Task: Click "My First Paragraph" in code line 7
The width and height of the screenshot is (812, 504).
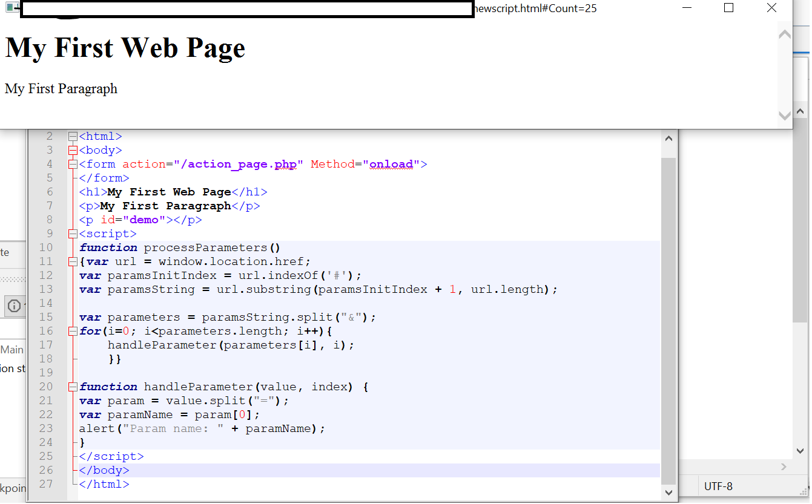Action: 166,206
